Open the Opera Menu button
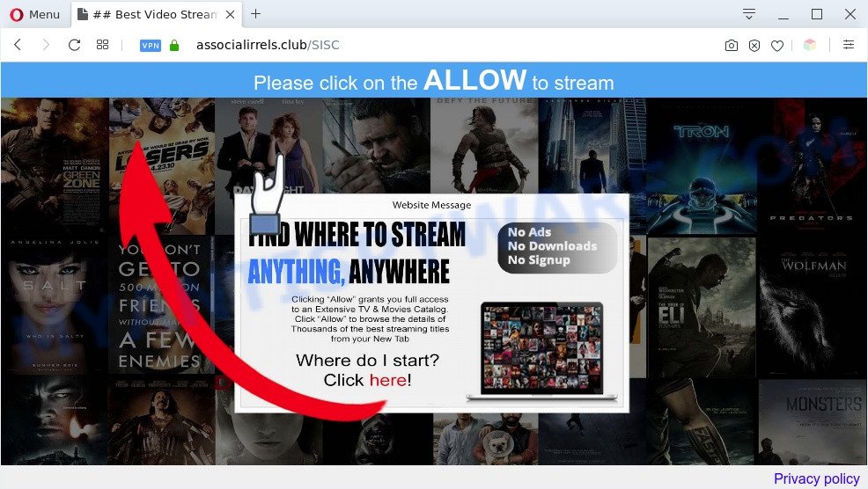 [x=34, y=14]
